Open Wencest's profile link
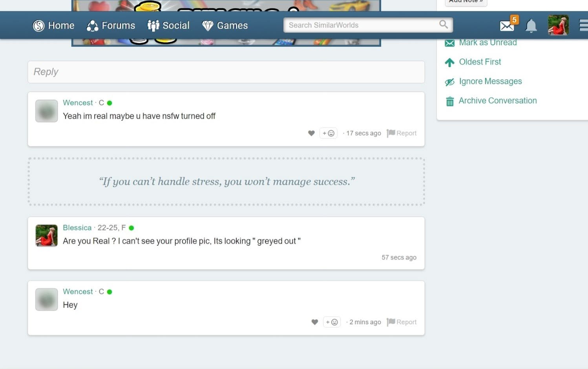Image resolution: width=588 pixels, height=369 pixels. tap(77, 103)
